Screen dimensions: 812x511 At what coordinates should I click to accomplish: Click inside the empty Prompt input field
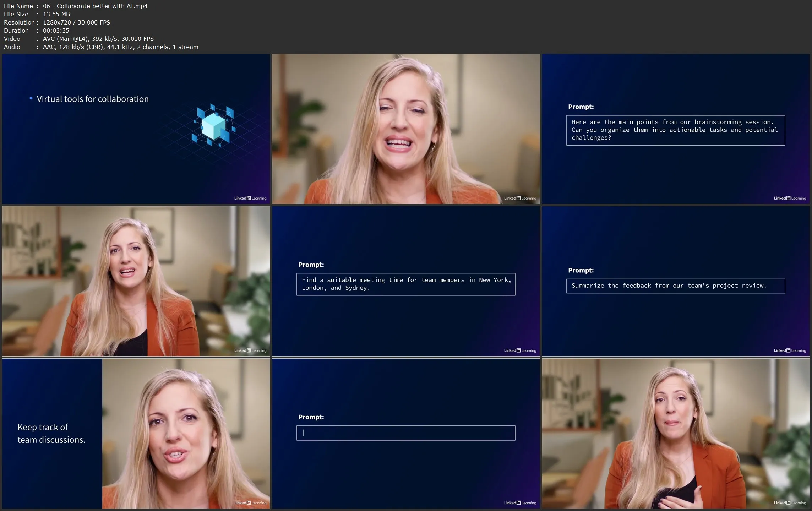click(405, 433)
